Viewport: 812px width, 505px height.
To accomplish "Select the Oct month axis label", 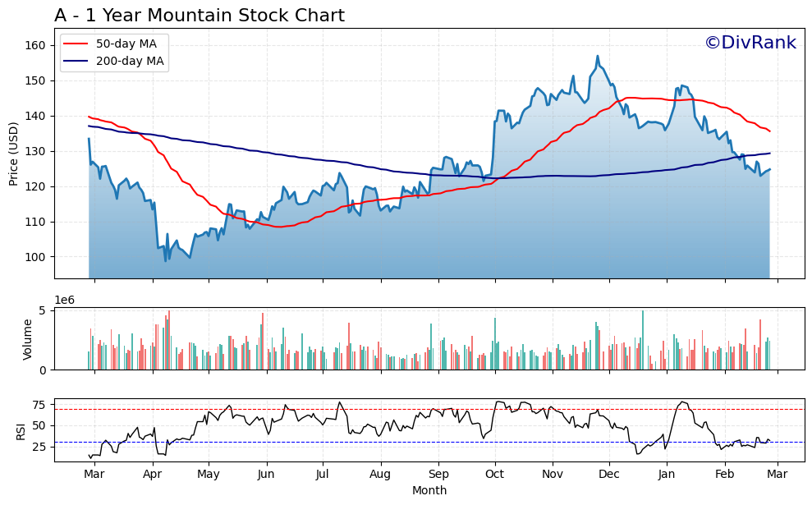I will pyautogui.click(x=493, y=474).
